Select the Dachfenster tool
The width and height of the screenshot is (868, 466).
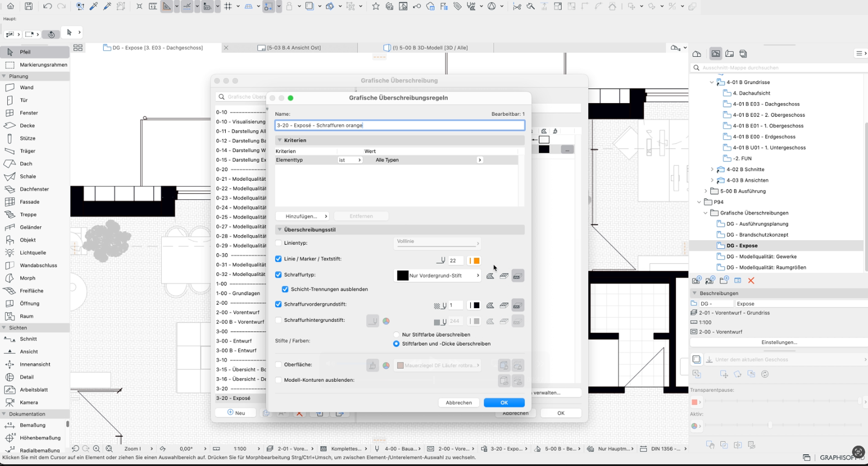point(35,189)
